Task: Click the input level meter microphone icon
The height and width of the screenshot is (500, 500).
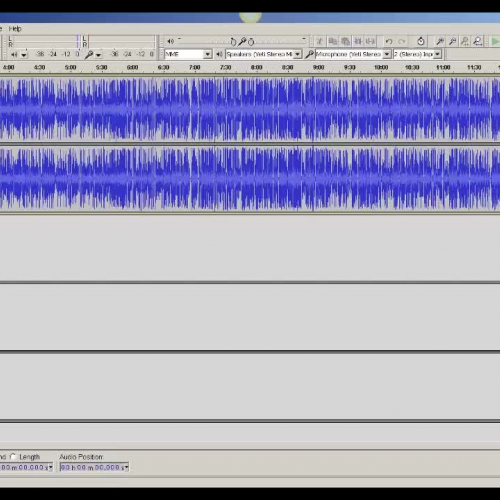Action: click(89, 54)
